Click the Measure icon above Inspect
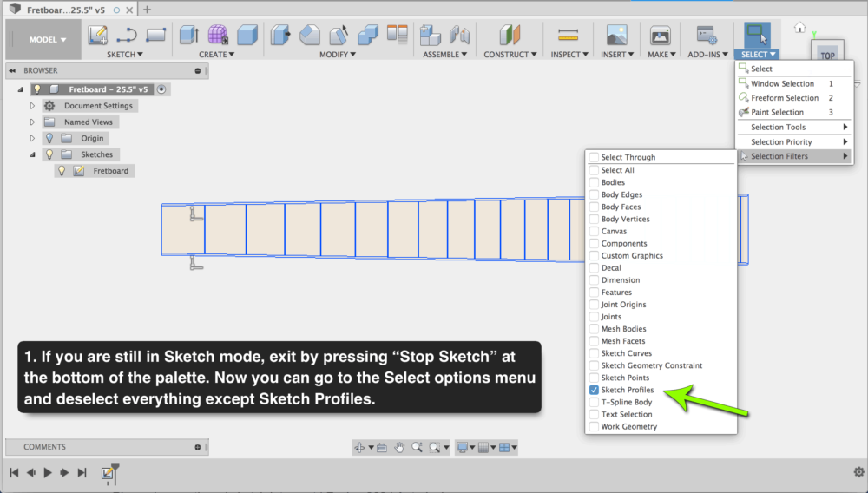This screenshot has width=868, height=493. [x=568, y=36]
